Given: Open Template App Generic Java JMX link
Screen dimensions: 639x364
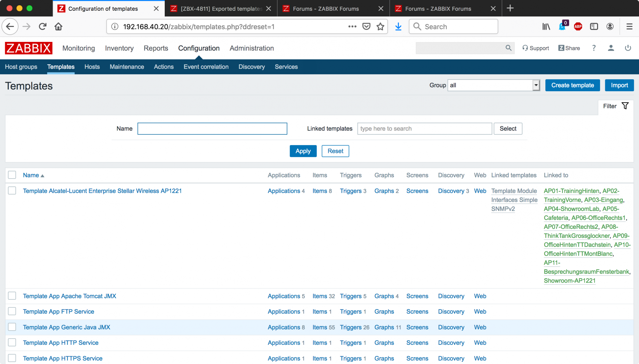Looking at the screenshot, I should click(67, 327).
